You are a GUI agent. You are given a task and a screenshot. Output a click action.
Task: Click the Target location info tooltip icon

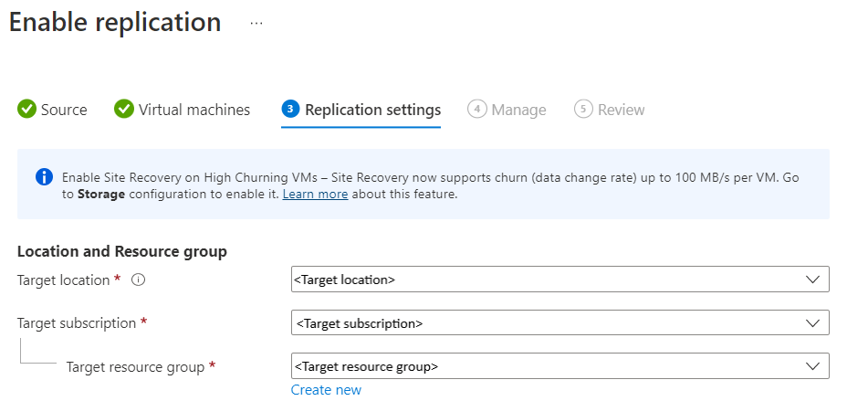coord(139,280)
